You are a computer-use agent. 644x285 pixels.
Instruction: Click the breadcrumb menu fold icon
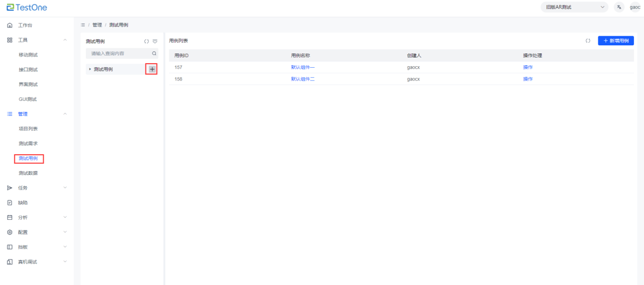pos(83,25)
